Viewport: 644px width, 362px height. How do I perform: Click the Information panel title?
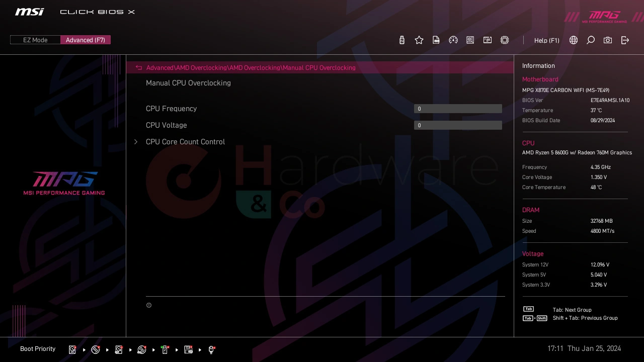538,66
